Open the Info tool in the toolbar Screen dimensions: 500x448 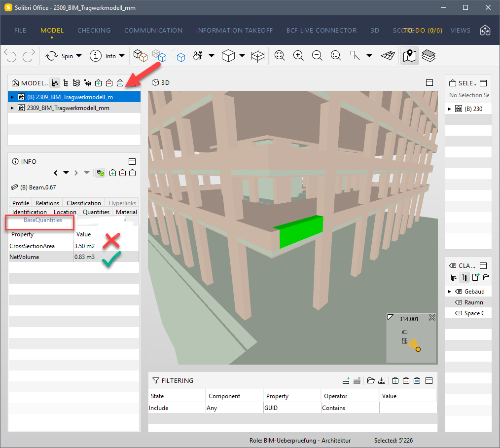(x=104, y=56)
